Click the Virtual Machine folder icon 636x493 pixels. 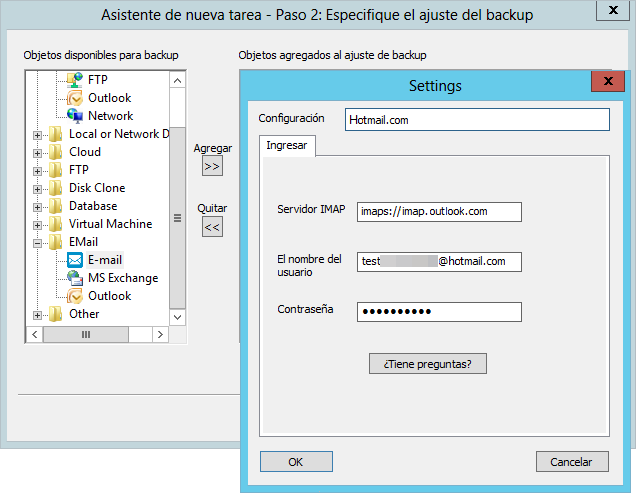click(56, 224)
